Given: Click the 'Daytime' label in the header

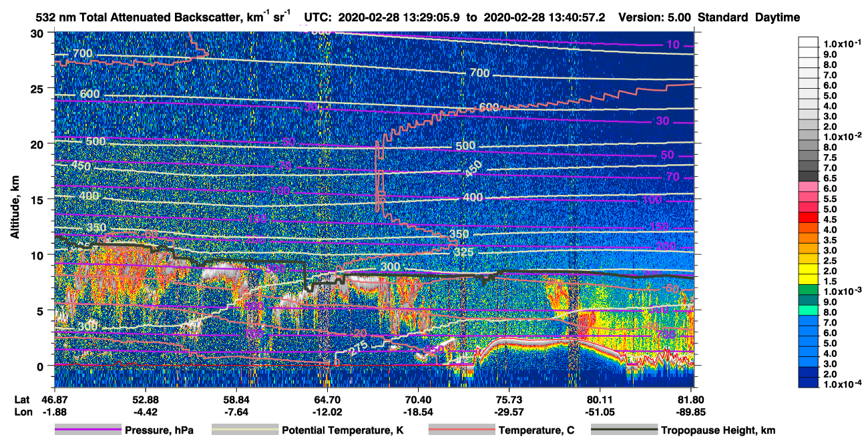Looking at the screenshot, I should 777,18.
